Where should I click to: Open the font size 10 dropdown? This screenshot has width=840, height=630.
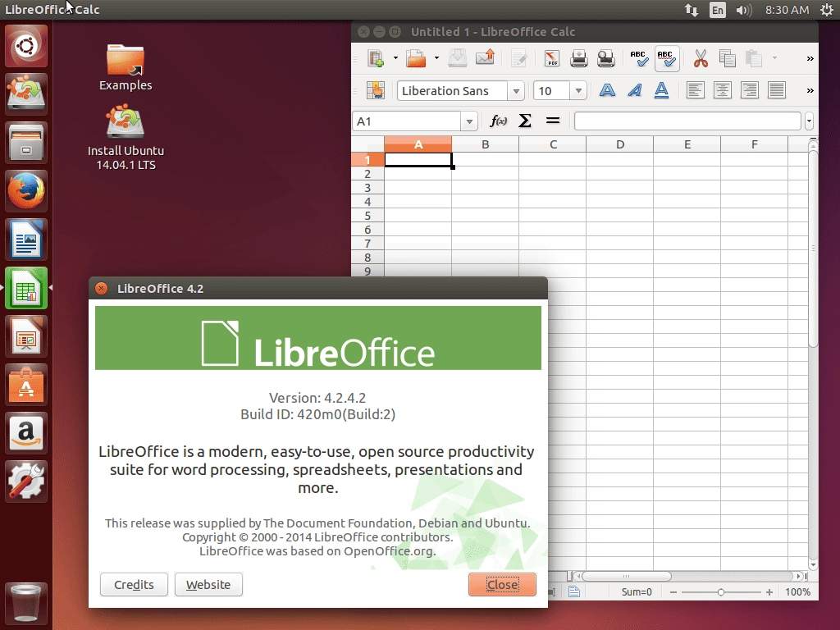(578, 91)
